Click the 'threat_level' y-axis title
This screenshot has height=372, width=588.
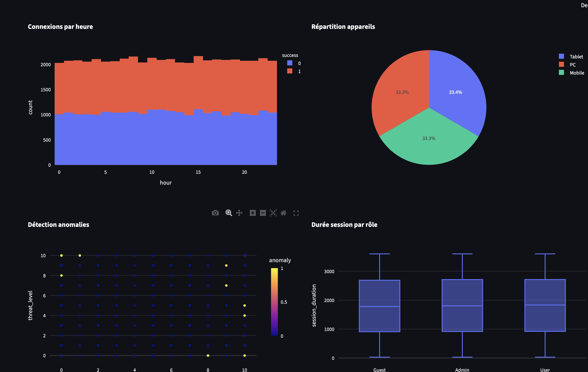click(x=30, y=305)
